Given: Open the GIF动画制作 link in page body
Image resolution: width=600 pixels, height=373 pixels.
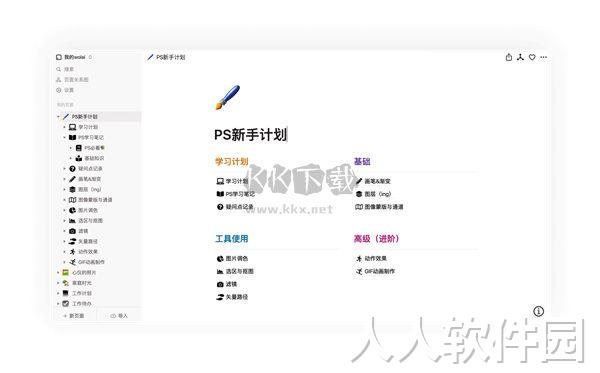Looking at the screenshot, I should coord(375,271).
